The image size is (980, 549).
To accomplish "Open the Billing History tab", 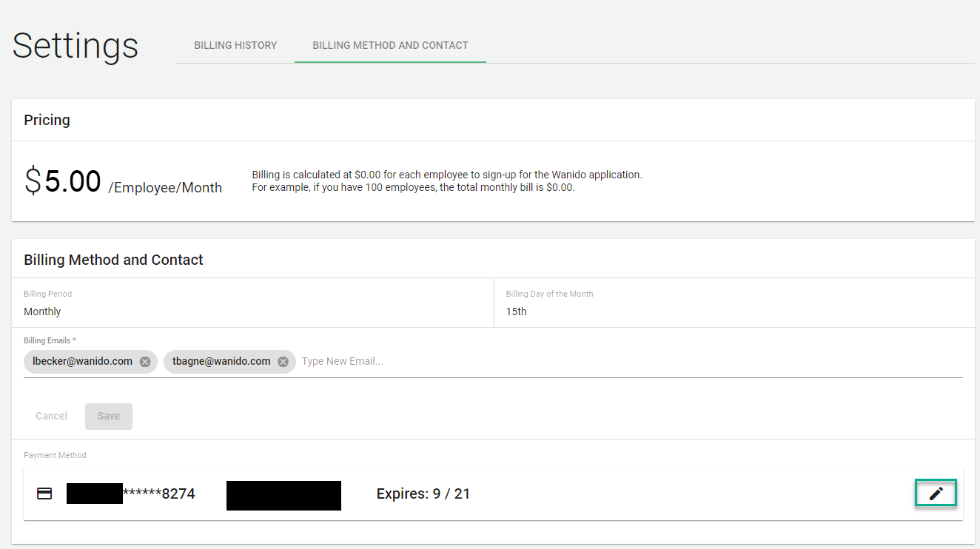I will click(x=235, y=45).
